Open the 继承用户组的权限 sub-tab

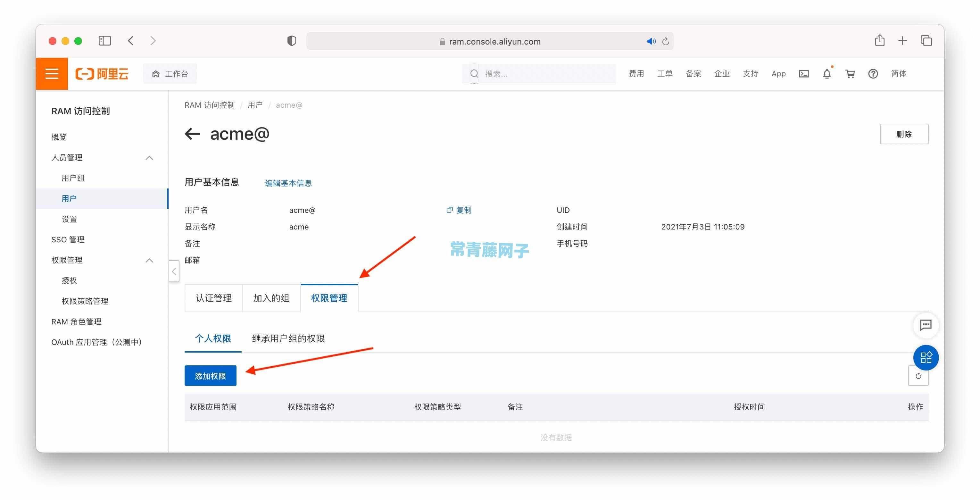288,339
